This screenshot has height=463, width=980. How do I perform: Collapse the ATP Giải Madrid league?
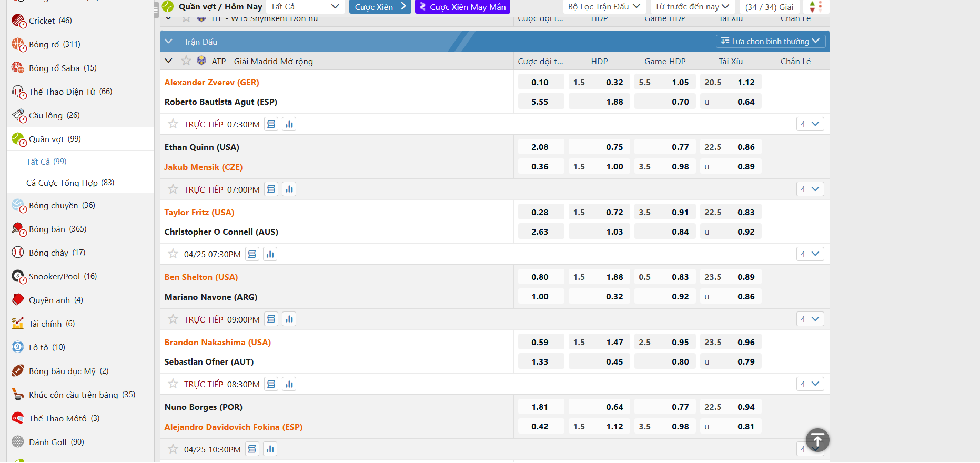tap(168, 61)
